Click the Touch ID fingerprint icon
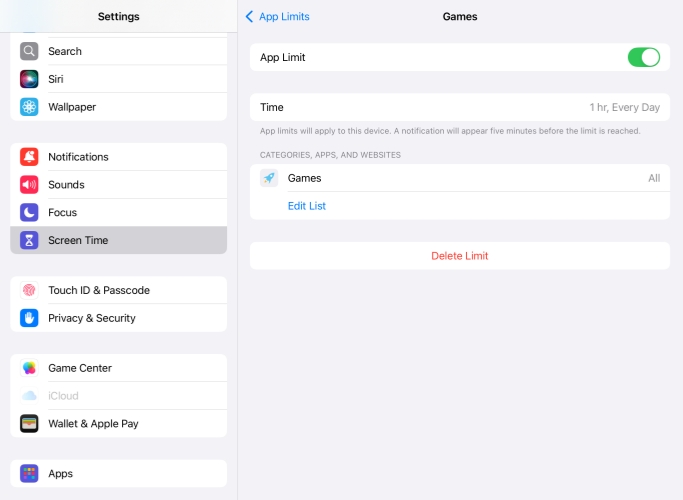The image size is (683, 500). 29,290
